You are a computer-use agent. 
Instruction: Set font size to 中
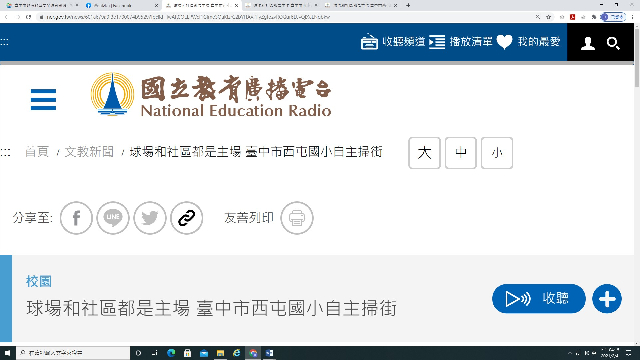[460, 153]
